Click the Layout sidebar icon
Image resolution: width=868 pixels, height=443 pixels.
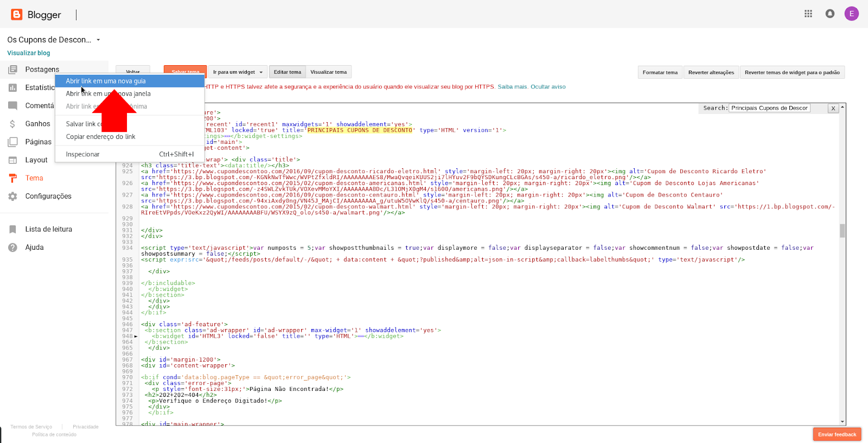click(12, 160)
